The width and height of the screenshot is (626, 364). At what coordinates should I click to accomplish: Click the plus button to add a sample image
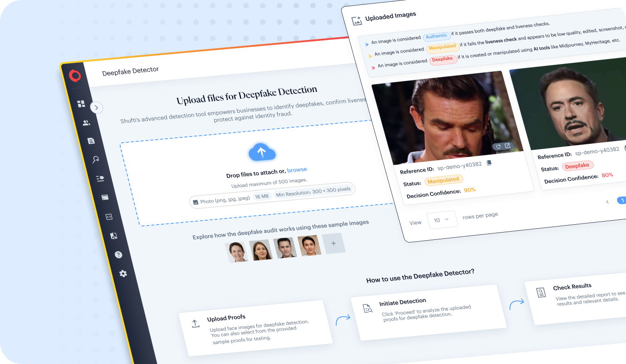tap(333, 243)
